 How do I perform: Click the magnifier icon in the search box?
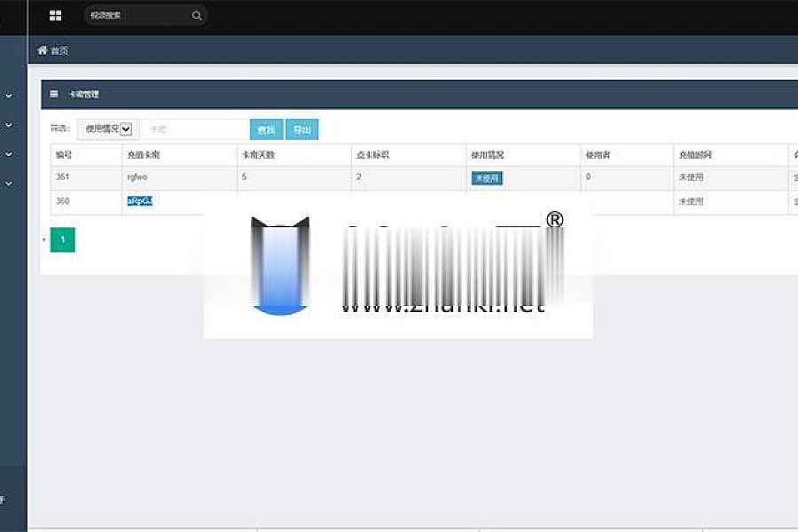click(197, 16)
